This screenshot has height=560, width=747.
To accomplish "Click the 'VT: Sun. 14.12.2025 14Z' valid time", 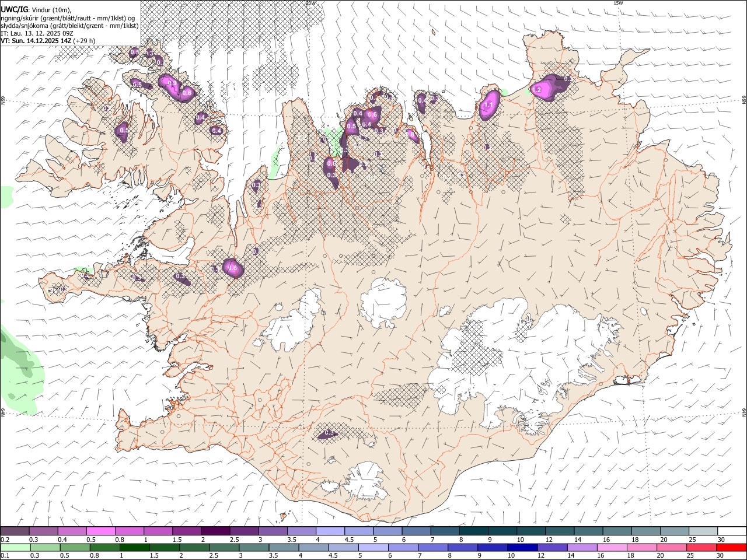I will coord(36,41).
